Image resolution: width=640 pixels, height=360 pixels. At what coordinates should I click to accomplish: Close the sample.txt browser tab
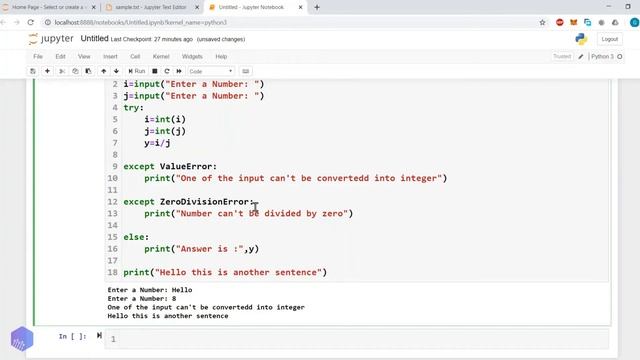[197, 7]
